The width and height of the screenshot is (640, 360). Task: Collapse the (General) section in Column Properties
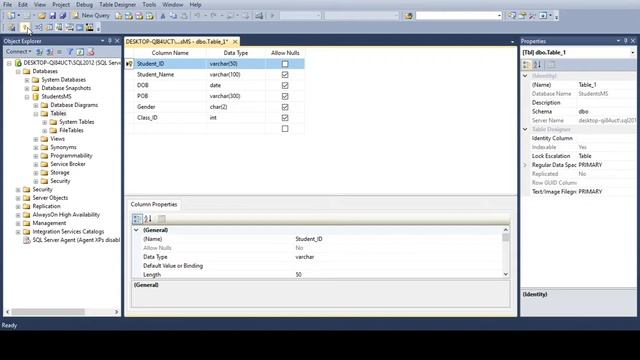point(136,230)
